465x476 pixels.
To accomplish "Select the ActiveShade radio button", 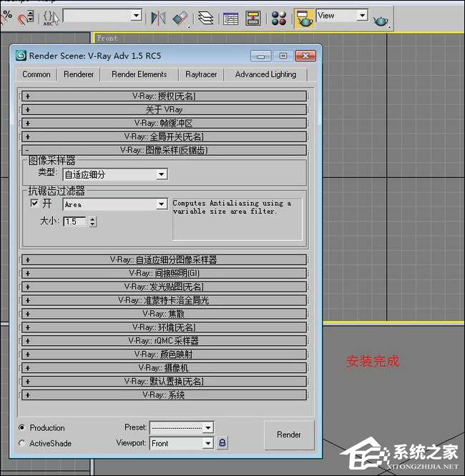I will coord(21,443).
